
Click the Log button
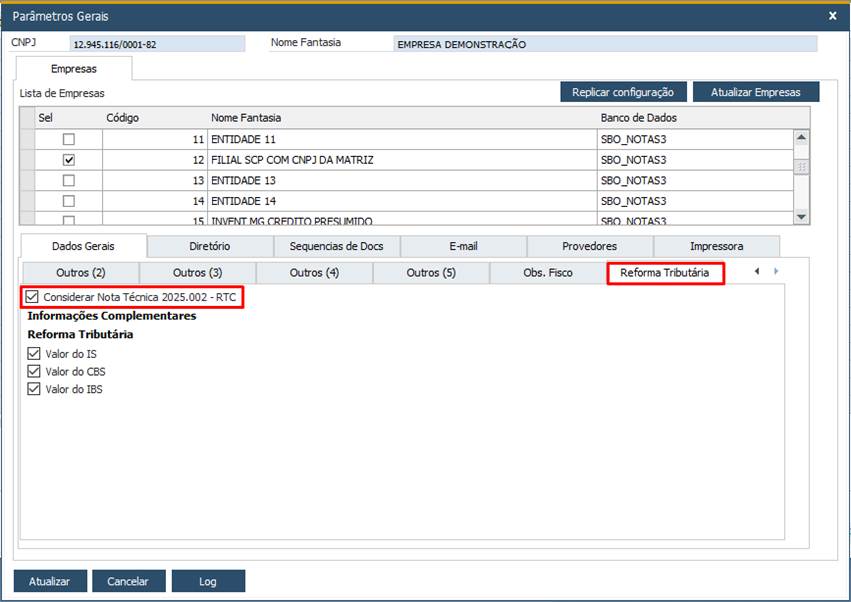[x=208, y=581]
